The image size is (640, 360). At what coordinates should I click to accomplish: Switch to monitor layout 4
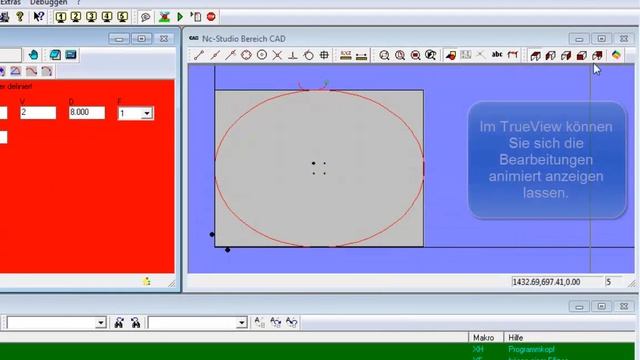(x=107, y=17)
